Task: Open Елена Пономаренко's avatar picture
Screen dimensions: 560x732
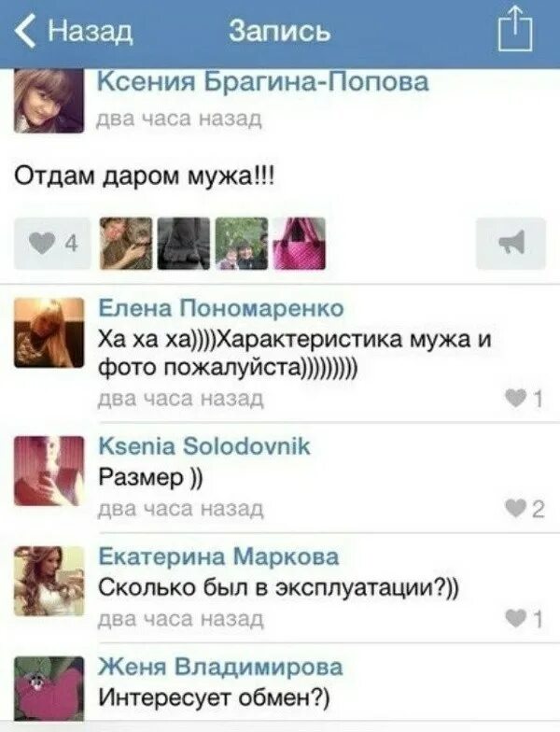Action: coord(49,332)
